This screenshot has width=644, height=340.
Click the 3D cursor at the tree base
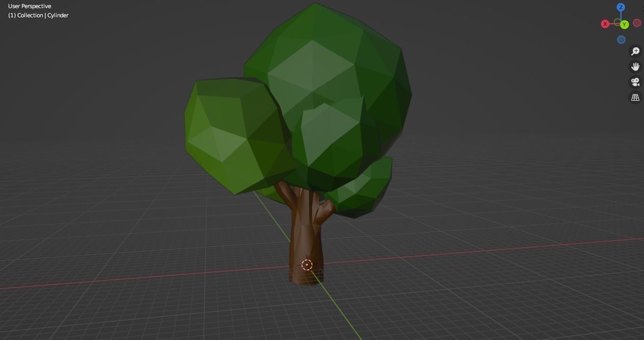[x=307, y=265]
